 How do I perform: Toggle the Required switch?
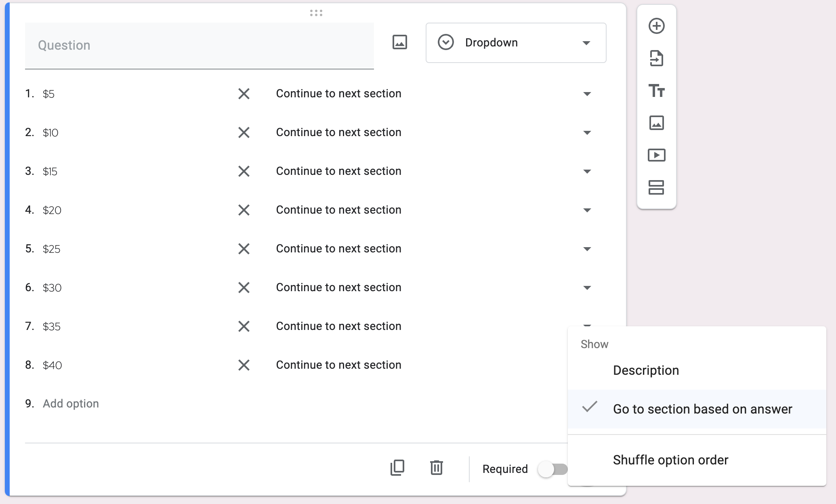tap(552, 469)
